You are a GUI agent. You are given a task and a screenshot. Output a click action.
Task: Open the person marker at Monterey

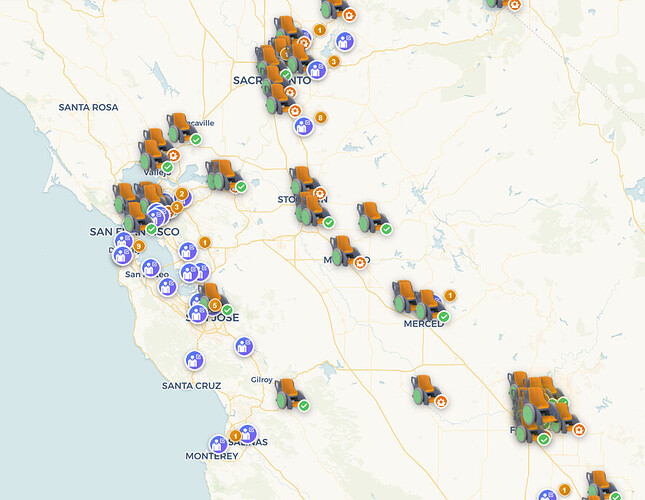point(218,444)
